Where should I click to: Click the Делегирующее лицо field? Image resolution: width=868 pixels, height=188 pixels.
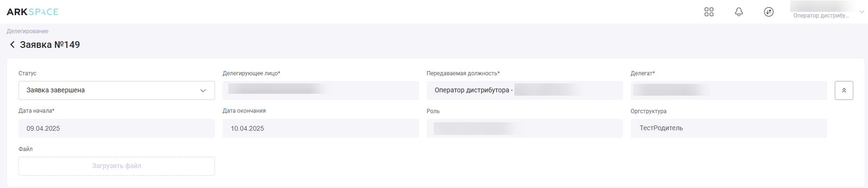tap(321, 90)
